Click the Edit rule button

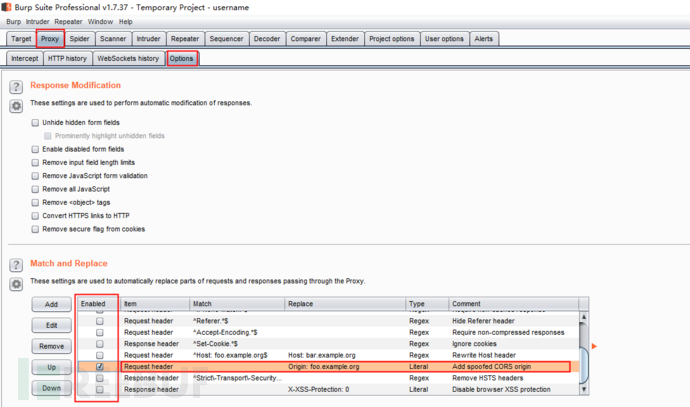coord(51,325)
